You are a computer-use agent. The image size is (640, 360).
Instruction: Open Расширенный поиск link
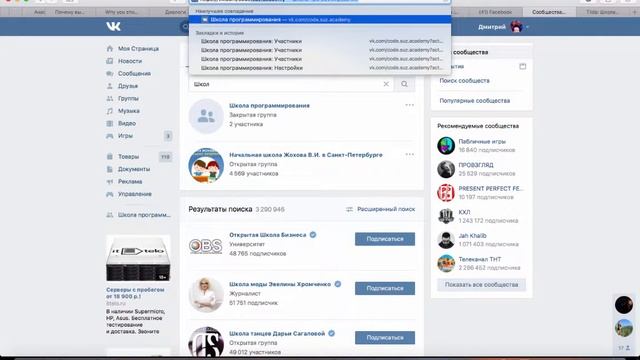[x=386, y=209]
